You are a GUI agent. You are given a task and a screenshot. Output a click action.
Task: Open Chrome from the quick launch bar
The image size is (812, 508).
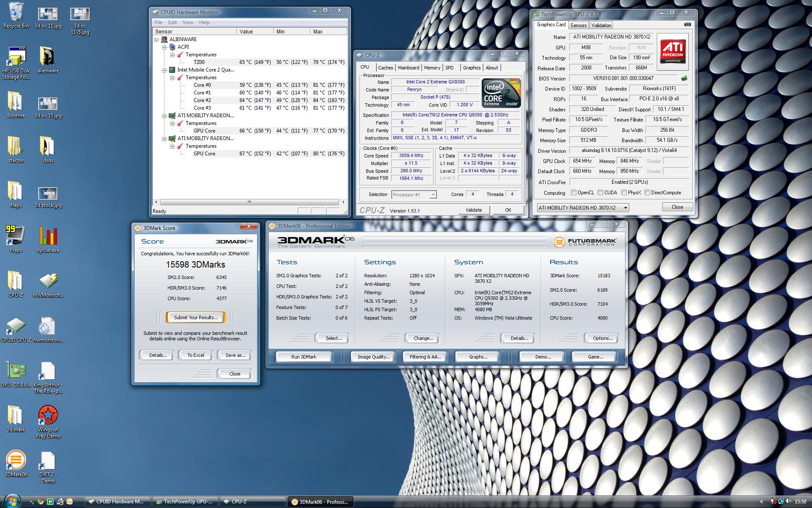pyautogui.click(x=40, y=502)
